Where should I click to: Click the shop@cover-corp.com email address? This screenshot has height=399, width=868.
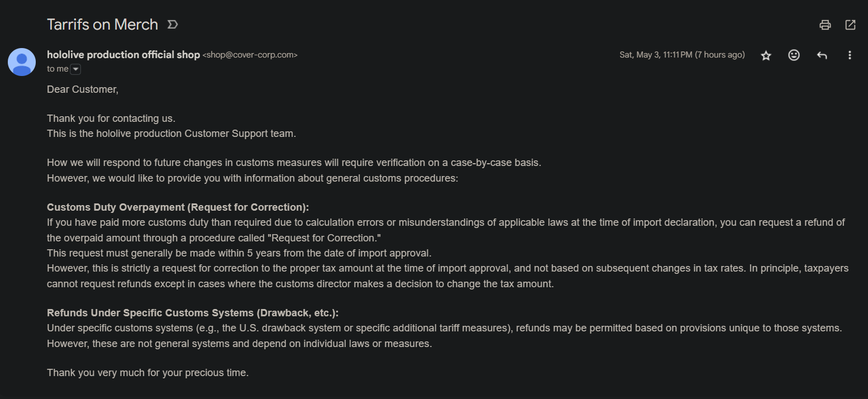click(250, 55)
